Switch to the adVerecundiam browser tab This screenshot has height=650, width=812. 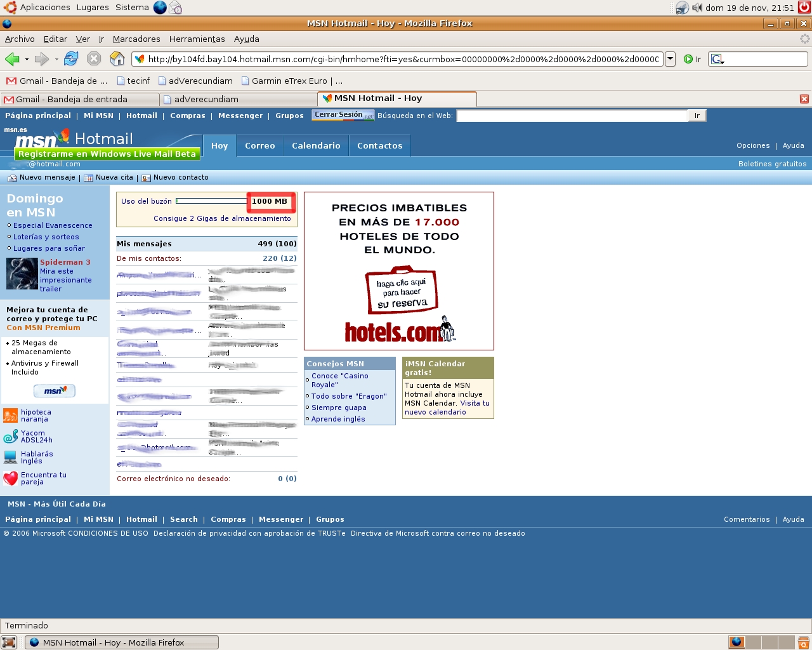point(238,100)
